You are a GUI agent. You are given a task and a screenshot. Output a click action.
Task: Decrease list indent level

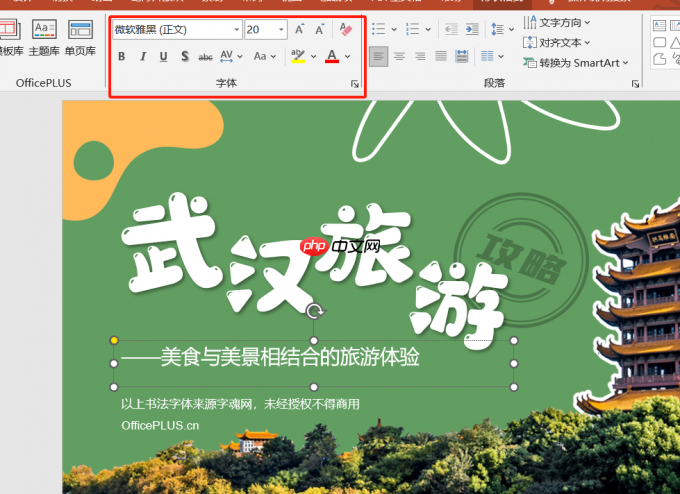pyautogui.click(x=451, y=29)
